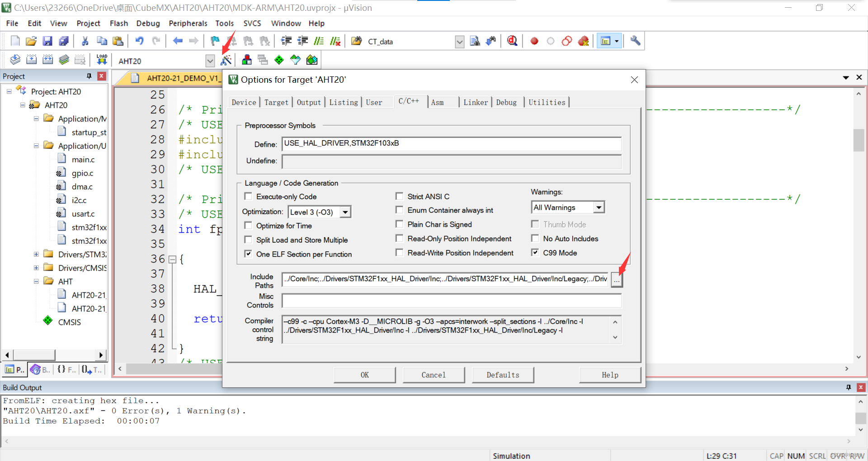Switch to Target tab
The width and height of the screenshot is (868, 461).
point(276,102)
